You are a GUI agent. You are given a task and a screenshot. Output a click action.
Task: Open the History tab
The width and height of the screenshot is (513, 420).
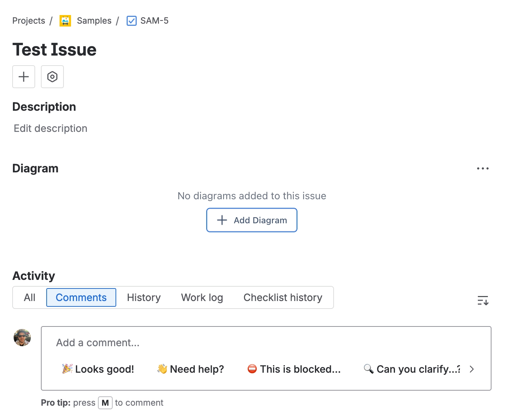point(143,297)
